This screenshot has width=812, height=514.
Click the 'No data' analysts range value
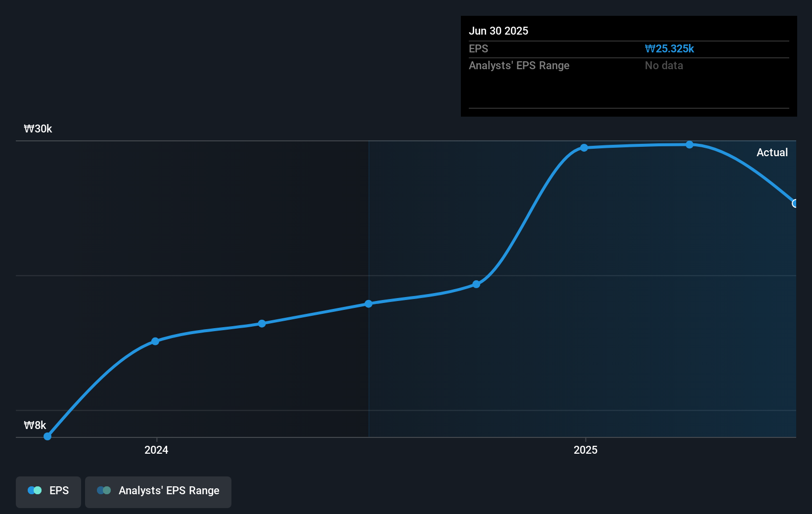click(664, 65)
